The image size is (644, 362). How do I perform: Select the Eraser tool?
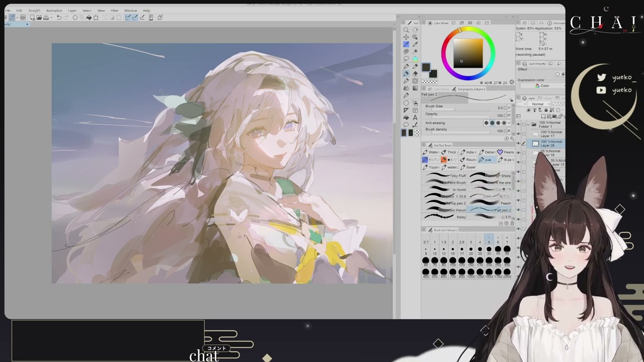pos(415,74)
